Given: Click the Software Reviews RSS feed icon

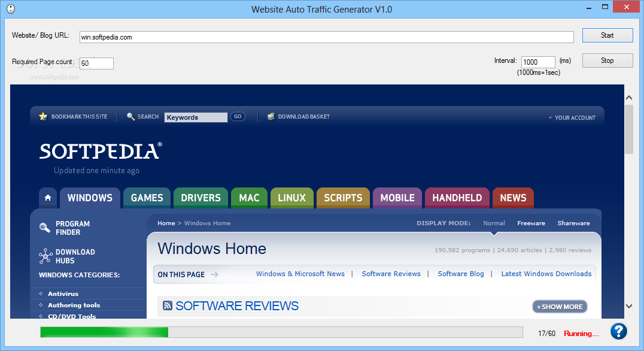Looking at the screenshot, I should coord(167,305).
